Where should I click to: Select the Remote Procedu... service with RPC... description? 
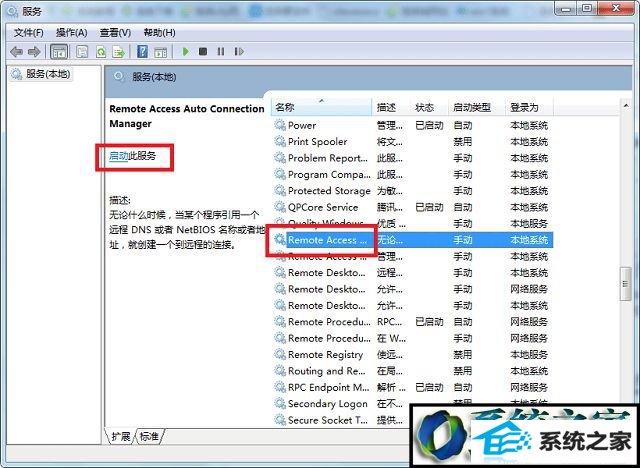pyautogui.click(x=412, y=322)
